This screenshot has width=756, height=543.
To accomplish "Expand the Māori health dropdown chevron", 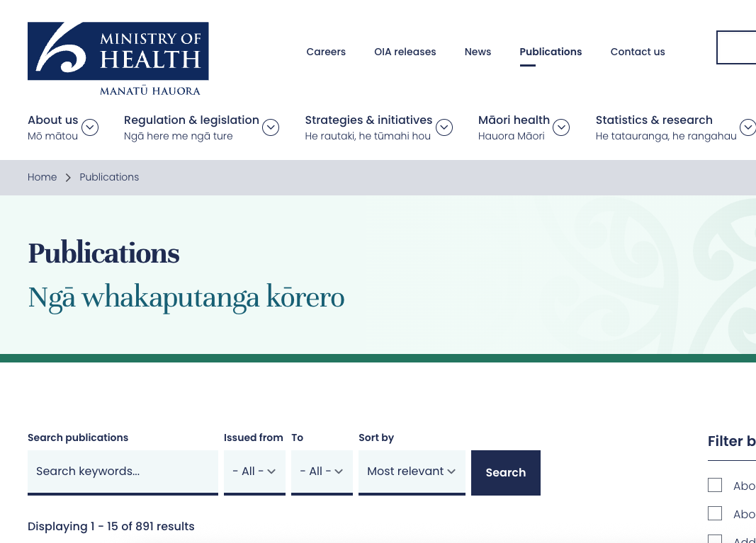I will click(x=561, y=127).
